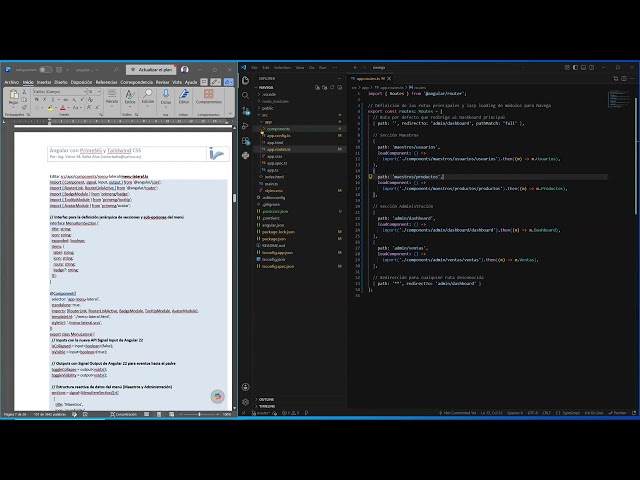The image size is (640, 480).
Task: Click Actualizar el plan button in Word
Action: pos(151,70)
